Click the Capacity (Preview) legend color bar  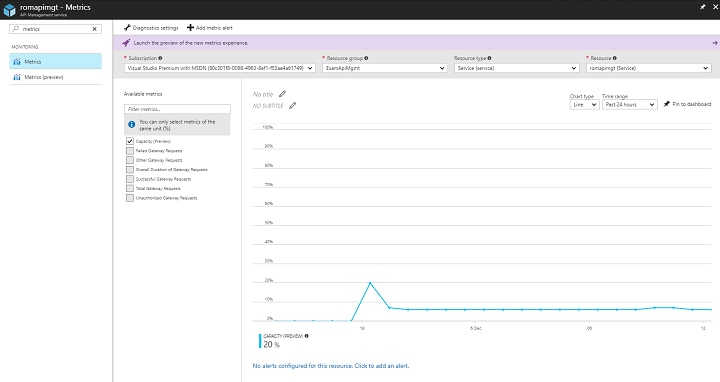click(260, 341)
